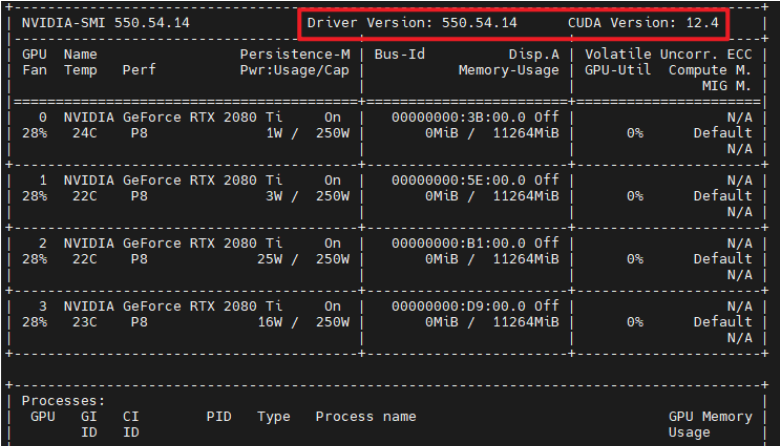Click the 1W power usage value
Viewport: 780px width, 446px height.
pyautogui.click(x=274, y=133)
